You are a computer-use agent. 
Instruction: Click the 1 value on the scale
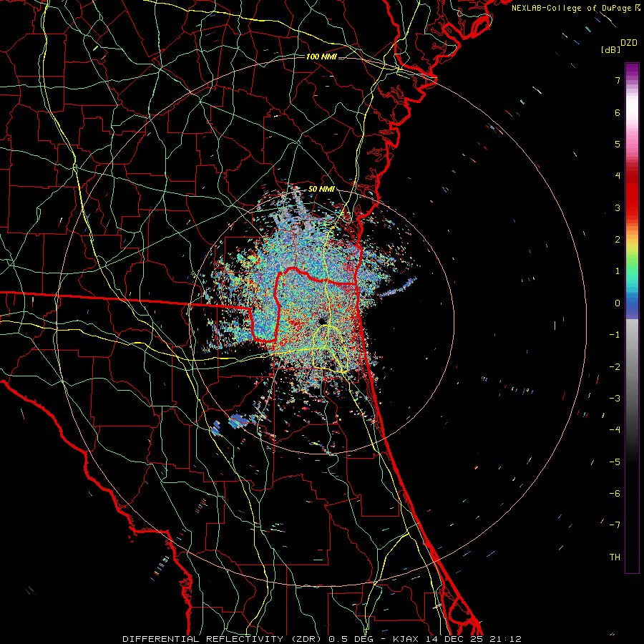618,271
